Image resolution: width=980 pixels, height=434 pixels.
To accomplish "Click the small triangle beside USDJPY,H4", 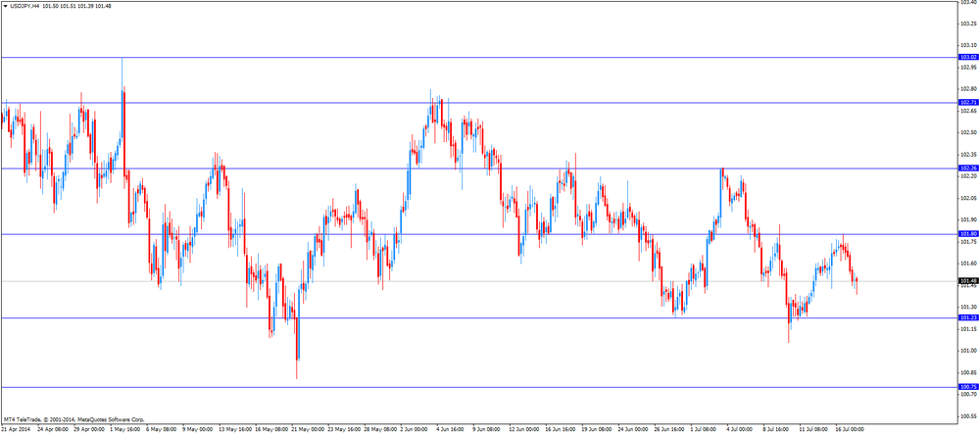I will [6, 6].
